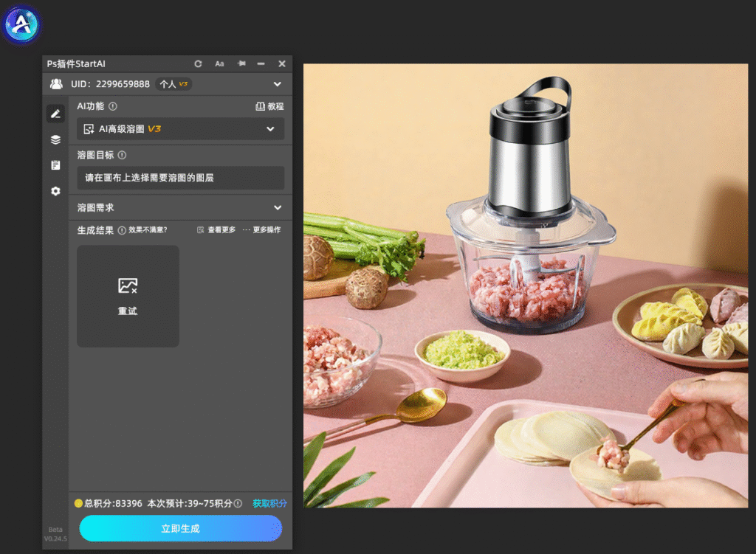756x554 pixels.
Task: Click info icon beside 溶图目标 label
Action: (x=122, y=155)
